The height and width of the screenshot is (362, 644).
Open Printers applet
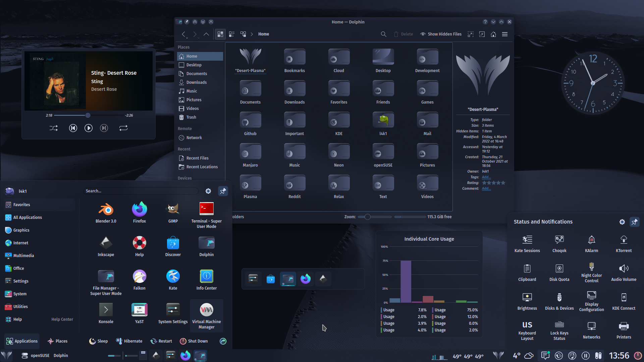point(624,330)
